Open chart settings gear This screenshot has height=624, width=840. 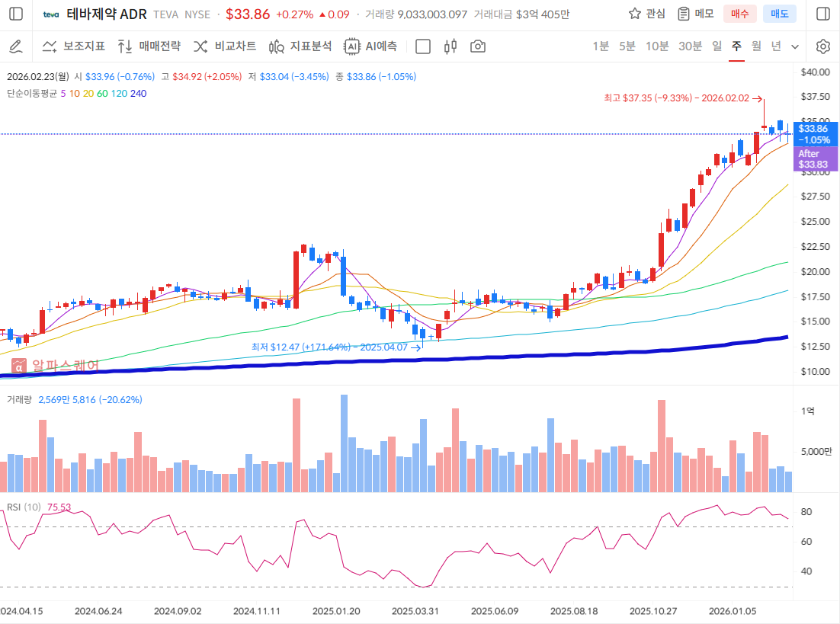822,46
